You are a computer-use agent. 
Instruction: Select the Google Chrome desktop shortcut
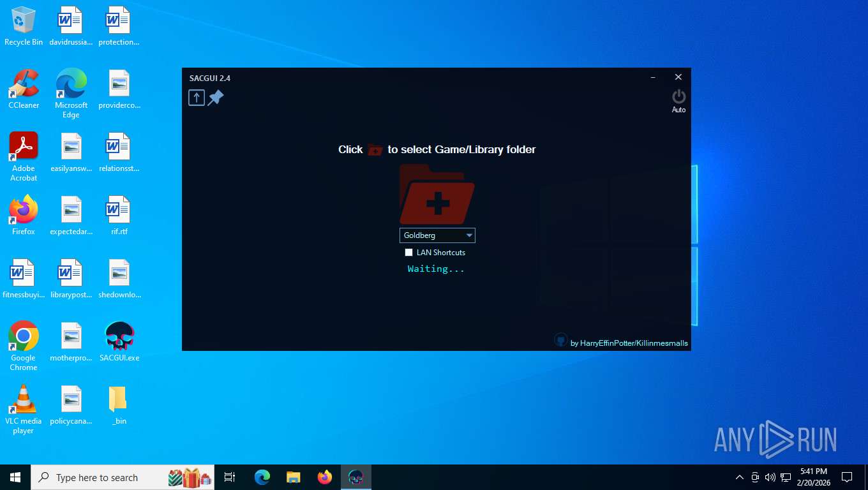point(24,346)
